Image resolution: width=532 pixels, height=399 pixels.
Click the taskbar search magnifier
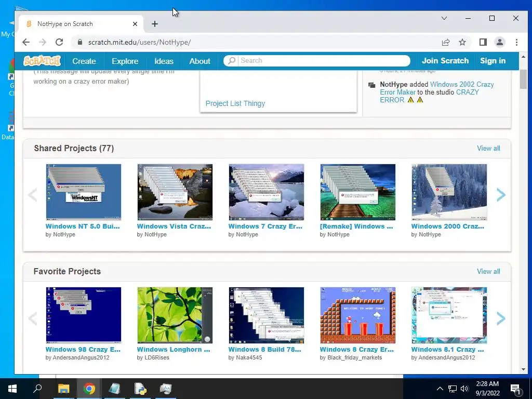click(x=37, y=388)
